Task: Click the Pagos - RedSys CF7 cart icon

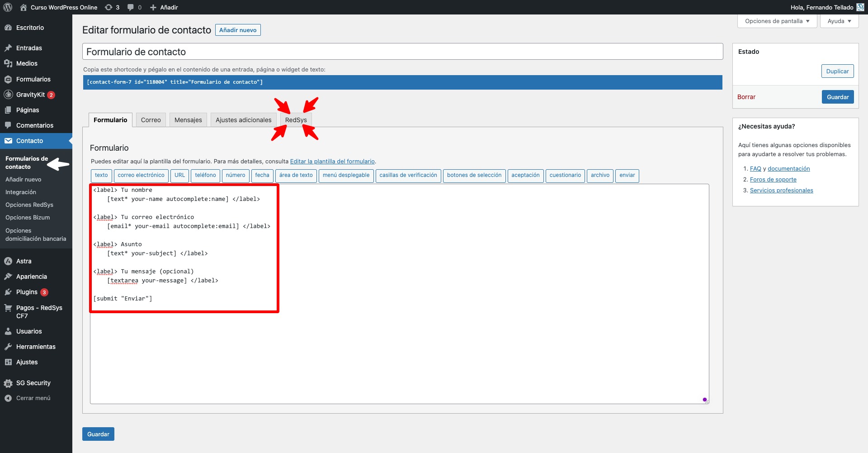Action: point(8,308)
